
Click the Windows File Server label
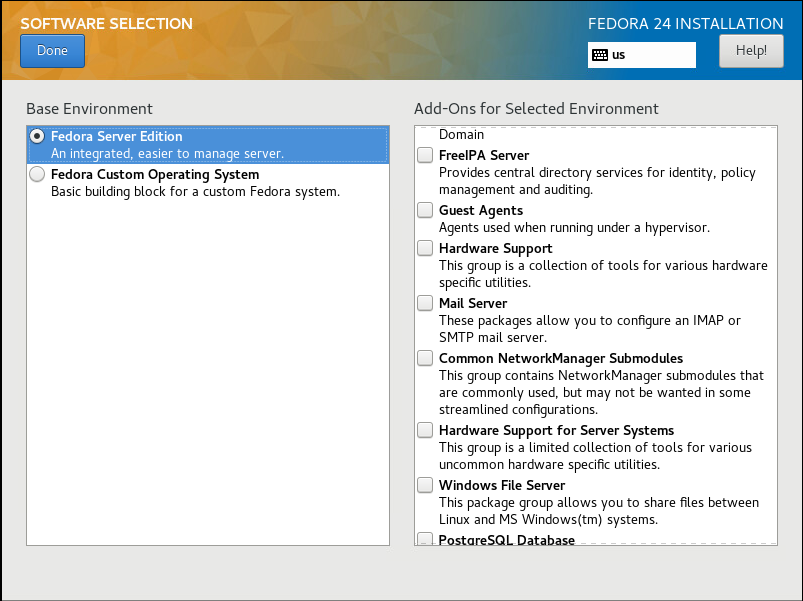[502, 485]
